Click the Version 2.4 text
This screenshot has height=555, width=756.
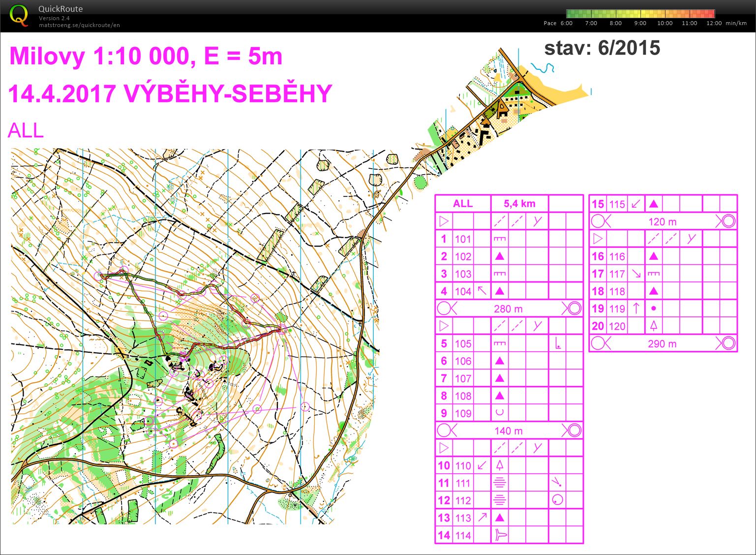(54, 18)
